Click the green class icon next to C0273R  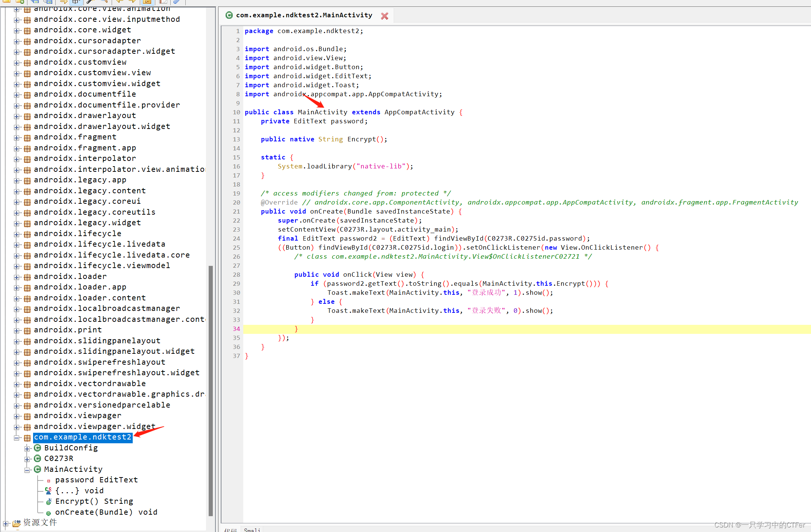[38, 458]
